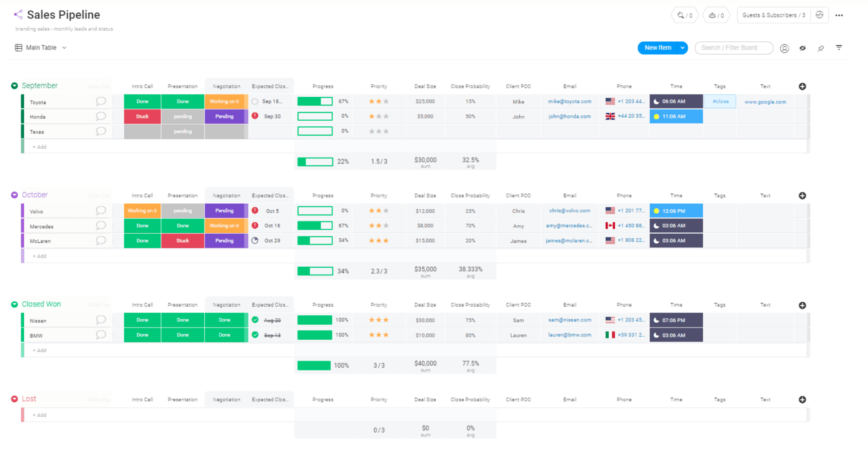Add a column to September group

[802, 86]
